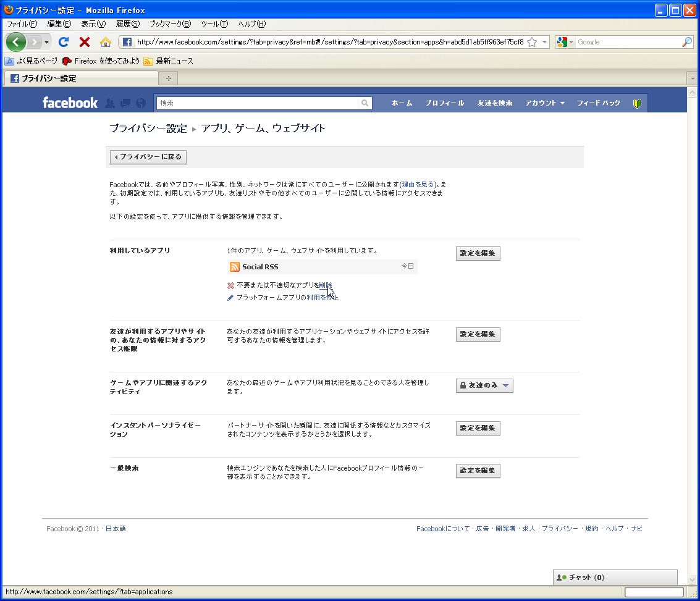Click the page scrollbar down arrow
Screen dimensions: 700x601
[x=693, y=580]
